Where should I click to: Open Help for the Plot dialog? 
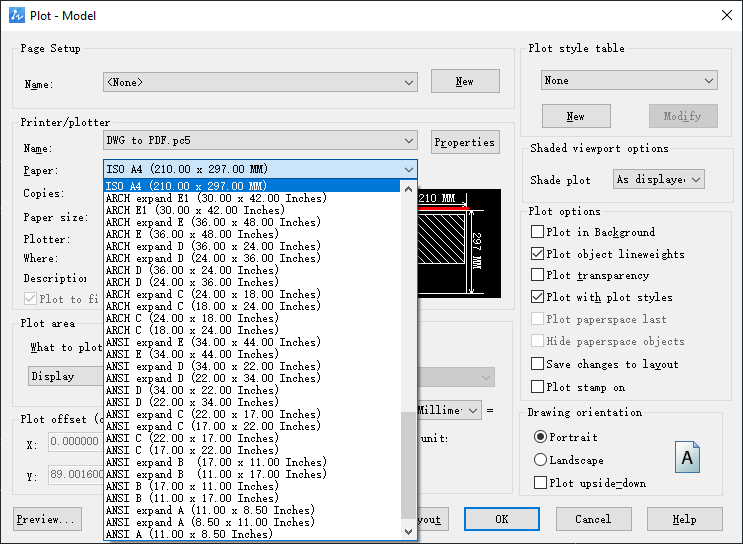(x=685, y=519)
